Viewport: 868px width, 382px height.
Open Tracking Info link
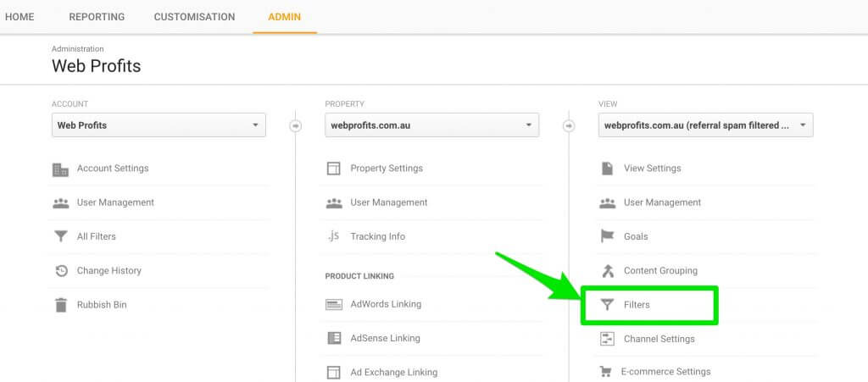[377, 236]
